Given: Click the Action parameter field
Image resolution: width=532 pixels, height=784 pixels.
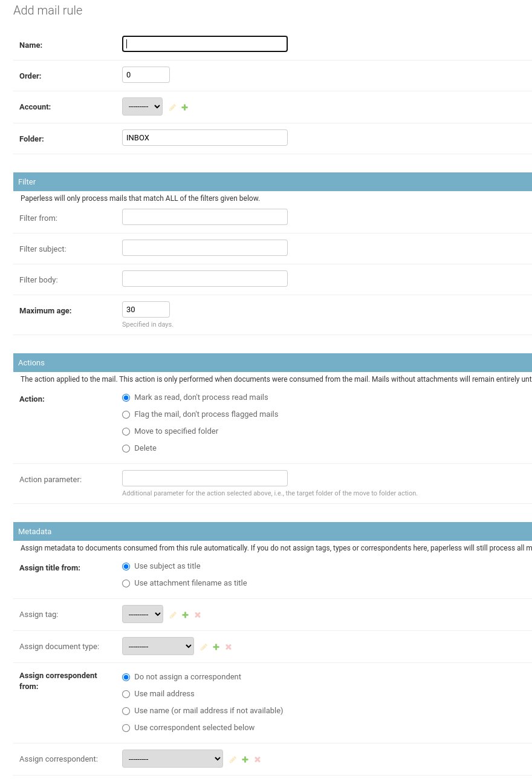Looking at the screenshot, I should tap(205, 478).
